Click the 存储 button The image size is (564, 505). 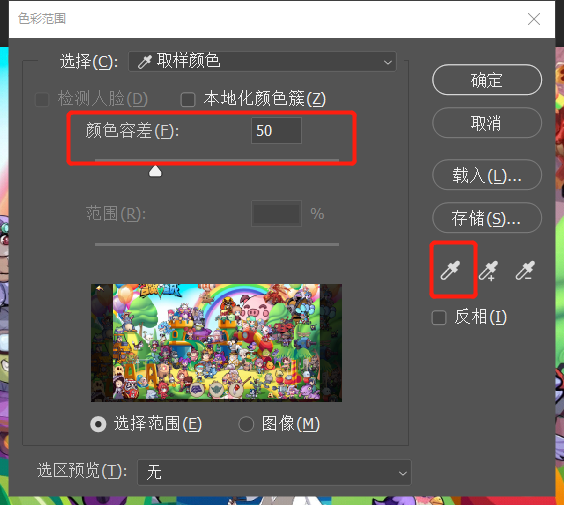(487, 218)
